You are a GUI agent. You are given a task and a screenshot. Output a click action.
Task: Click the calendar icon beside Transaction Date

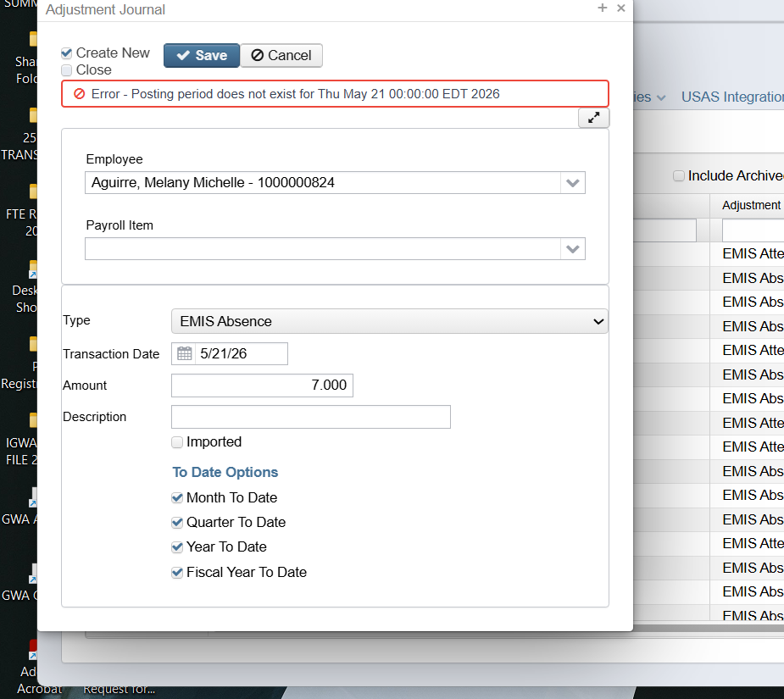point(184,354)
